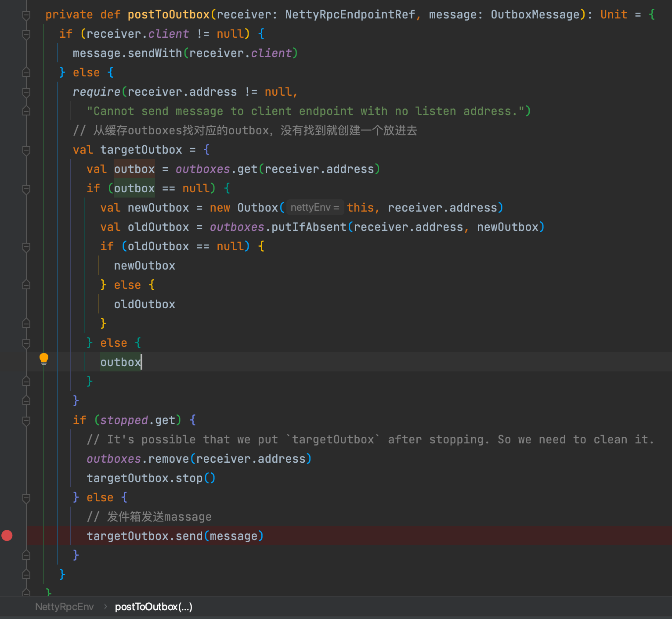Click oldOutbox in 'val oldOutbox =' line
Screen dimensions: 672x619
(158, 227)
